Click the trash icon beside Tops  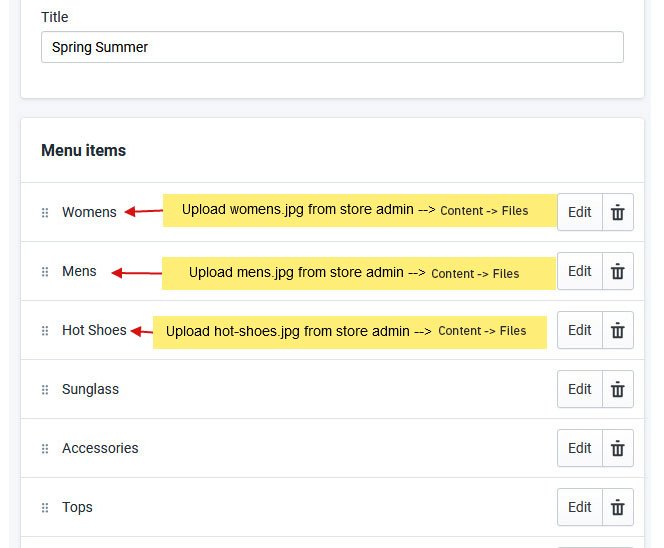coord(618,507)
